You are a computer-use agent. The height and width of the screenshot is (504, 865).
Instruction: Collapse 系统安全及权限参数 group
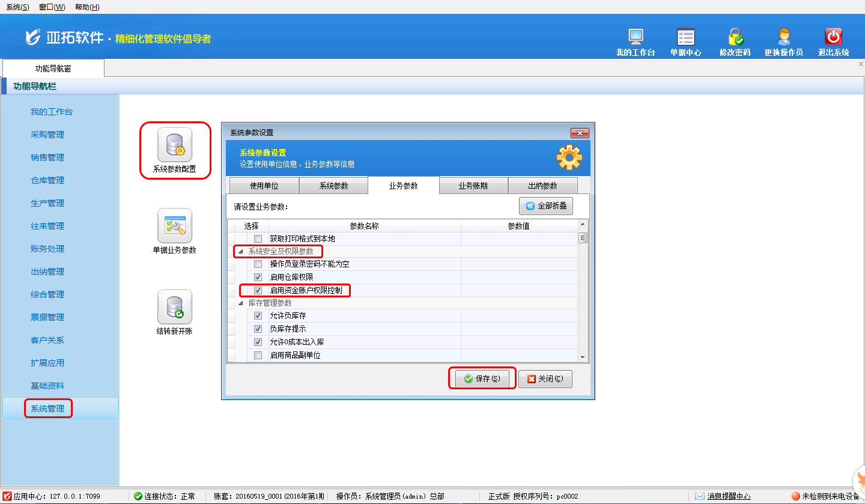[241, 252]
